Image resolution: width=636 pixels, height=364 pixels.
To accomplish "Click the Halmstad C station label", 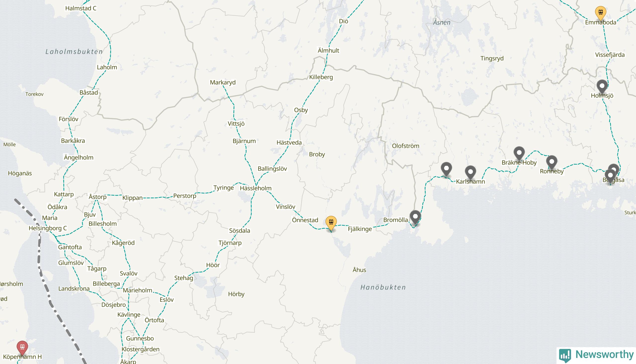I will point(81,8).
